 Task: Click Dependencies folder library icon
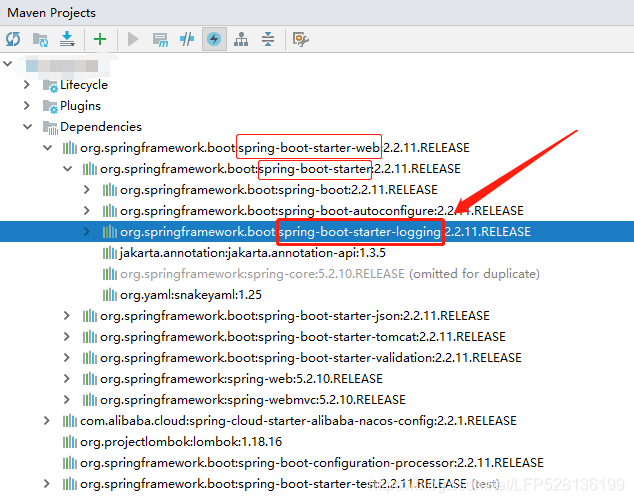point(51,128)
